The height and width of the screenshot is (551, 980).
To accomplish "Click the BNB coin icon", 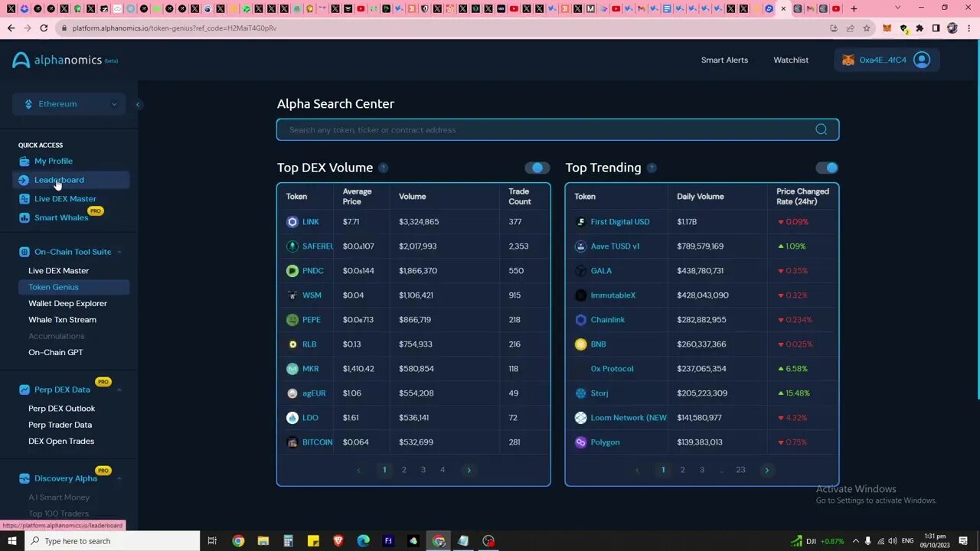I will [x=580, y=344].
